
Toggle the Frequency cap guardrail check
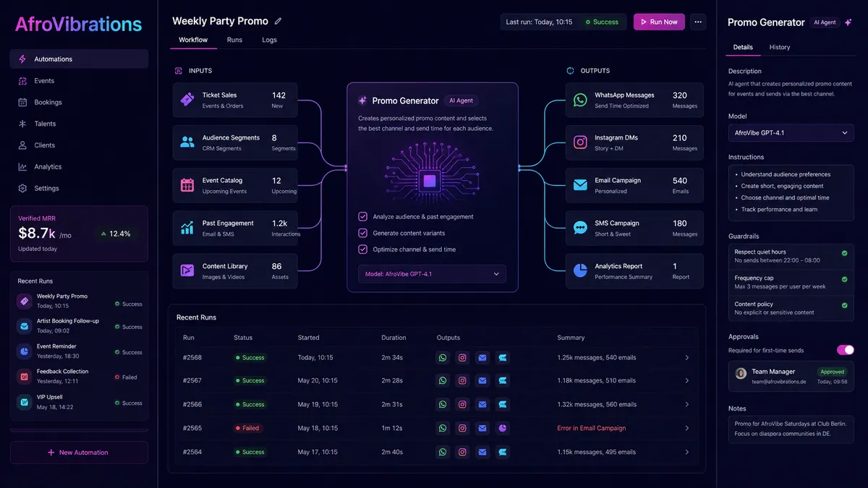pyautogui.click(x=844, y=278)
